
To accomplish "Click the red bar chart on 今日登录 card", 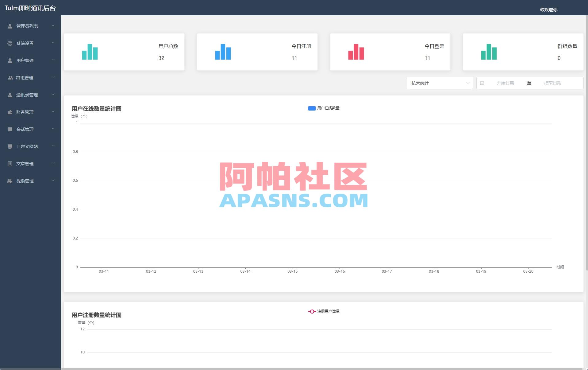I will click(x=356, y=52).
